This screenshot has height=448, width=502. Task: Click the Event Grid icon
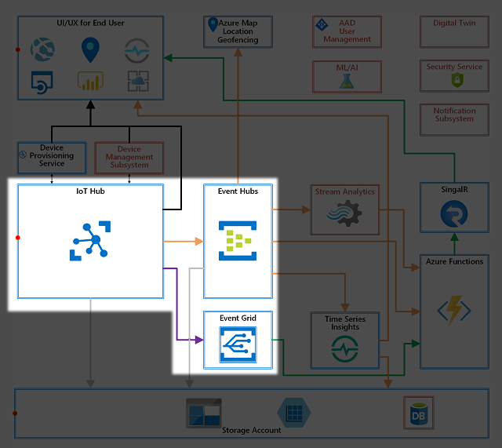pyautogui.click(x=238, y=344)
